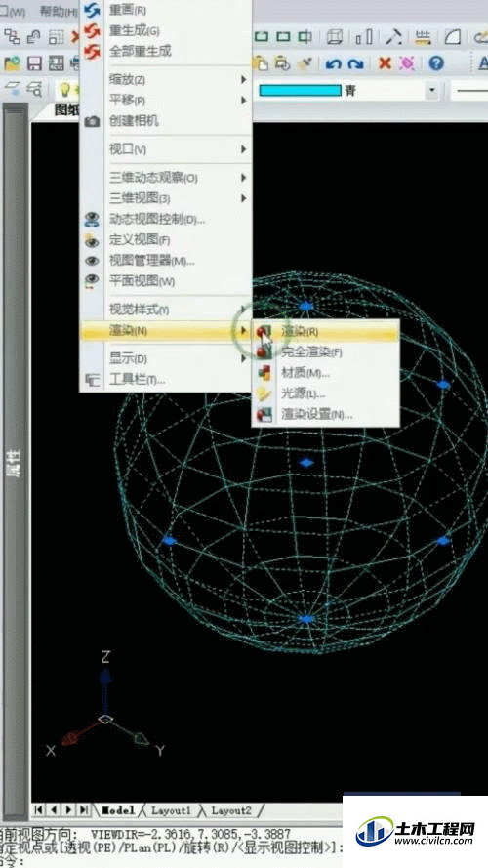Image resolution: width=488 pixels, height=868 pixels.
Task: Select 视觉样式(Y) menu item
Action: coord(166,310)
